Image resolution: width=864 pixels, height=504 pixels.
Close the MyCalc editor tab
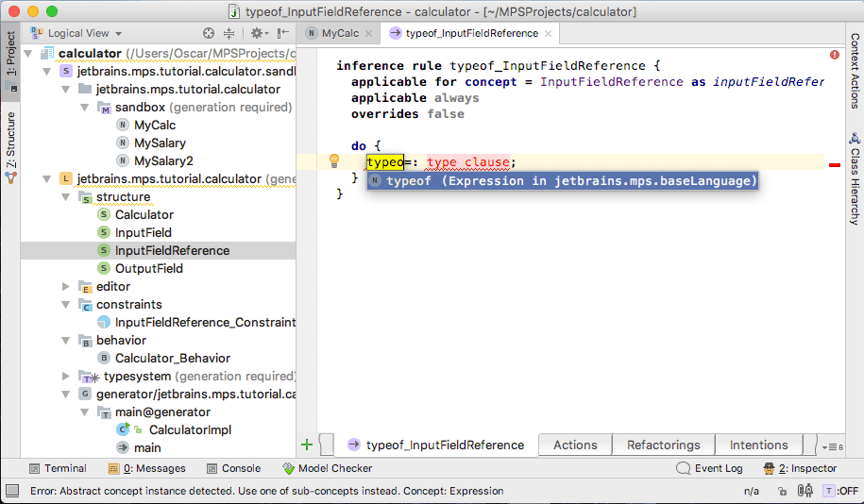pyautogui.click(x=369, y=33)
